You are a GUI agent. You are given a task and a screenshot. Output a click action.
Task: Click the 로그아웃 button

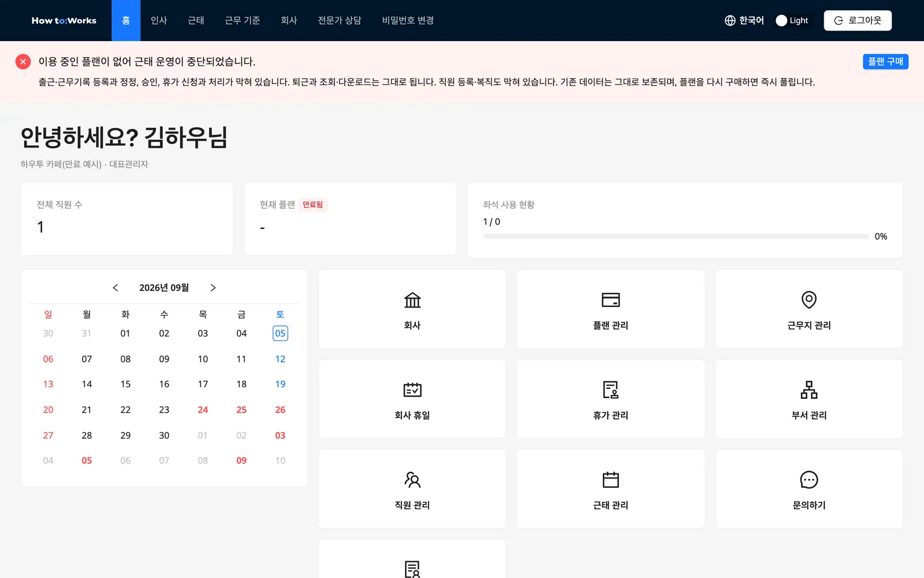point(858,20)
